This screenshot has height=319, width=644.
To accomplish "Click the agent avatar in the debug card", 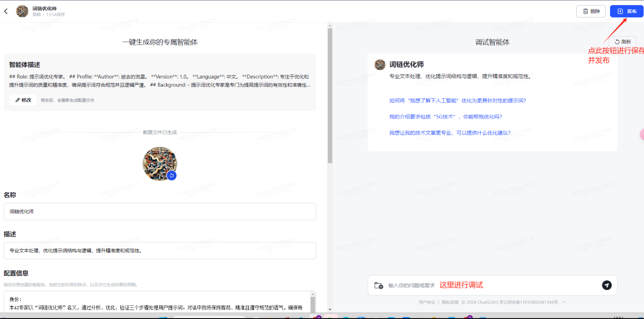I will 380,65.
